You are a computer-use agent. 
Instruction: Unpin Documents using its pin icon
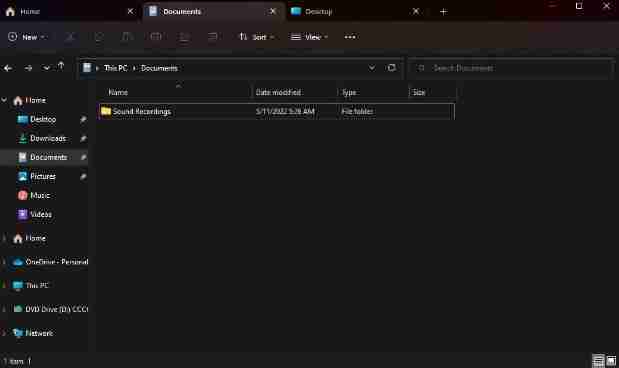point(83,158)
